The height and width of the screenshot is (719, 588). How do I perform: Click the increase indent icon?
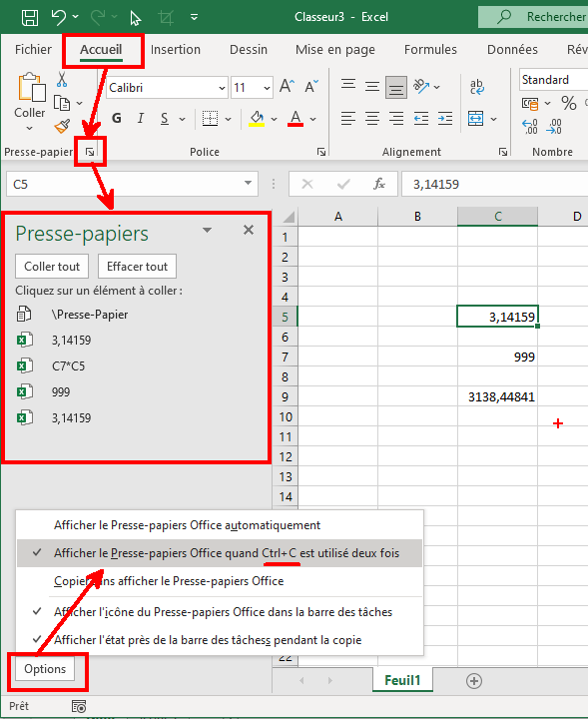pos(445,119)
